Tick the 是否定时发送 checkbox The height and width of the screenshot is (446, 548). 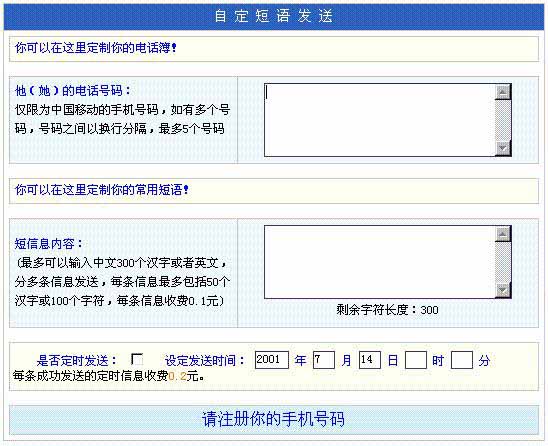pos(137,359)
